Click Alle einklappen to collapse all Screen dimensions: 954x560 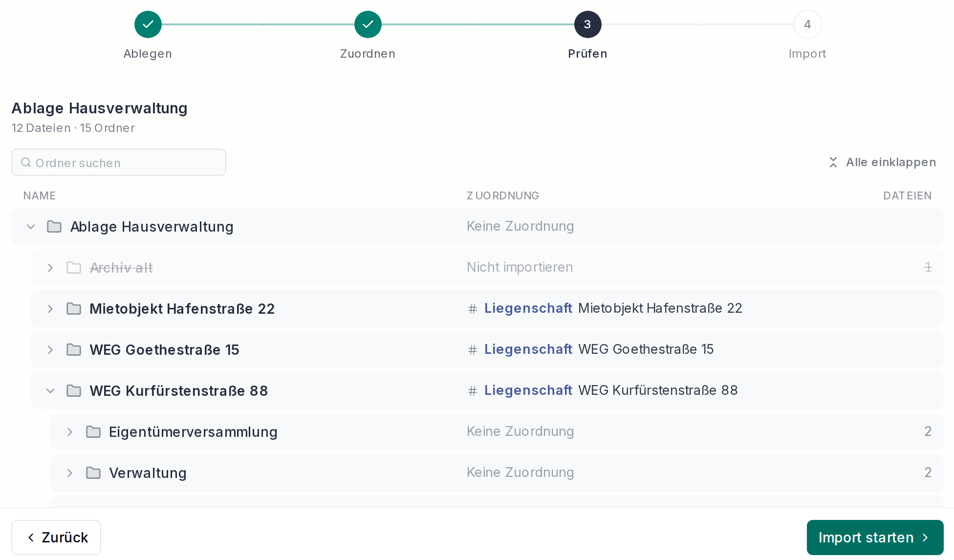point(882,162)
